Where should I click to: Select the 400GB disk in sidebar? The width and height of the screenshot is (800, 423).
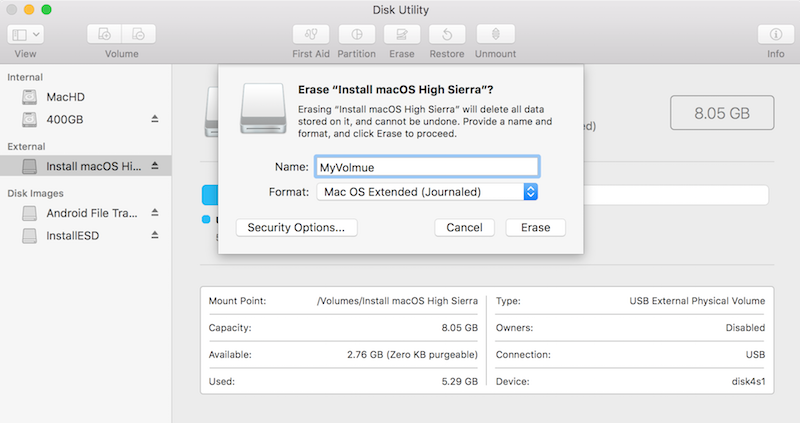(86, 119)
